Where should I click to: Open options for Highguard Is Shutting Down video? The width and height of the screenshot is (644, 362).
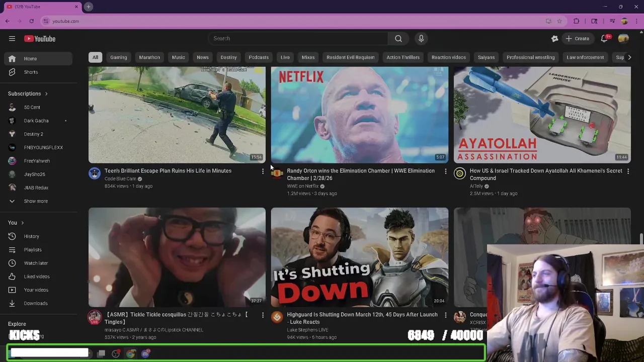445,315
